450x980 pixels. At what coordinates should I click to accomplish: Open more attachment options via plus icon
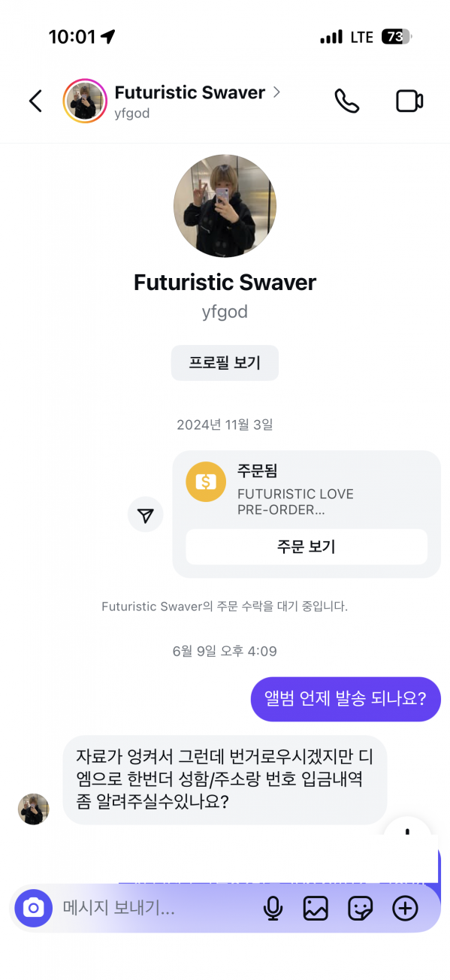pos(405,909)
